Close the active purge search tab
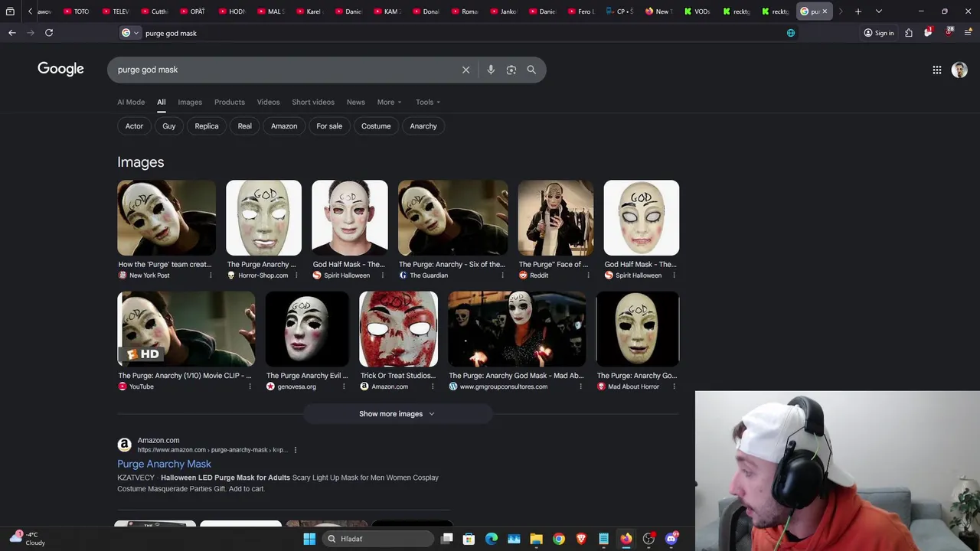 [x=825, y=11]
